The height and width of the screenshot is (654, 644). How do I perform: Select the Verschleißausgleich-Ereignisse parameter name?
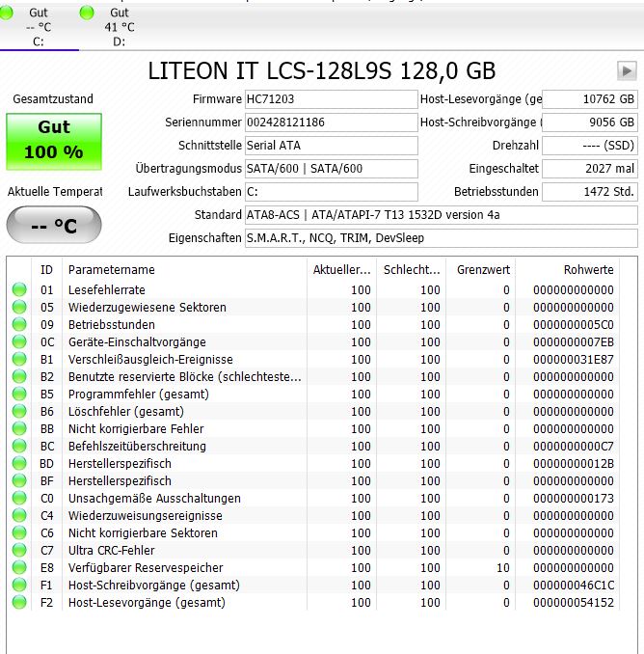pos(150,360)
